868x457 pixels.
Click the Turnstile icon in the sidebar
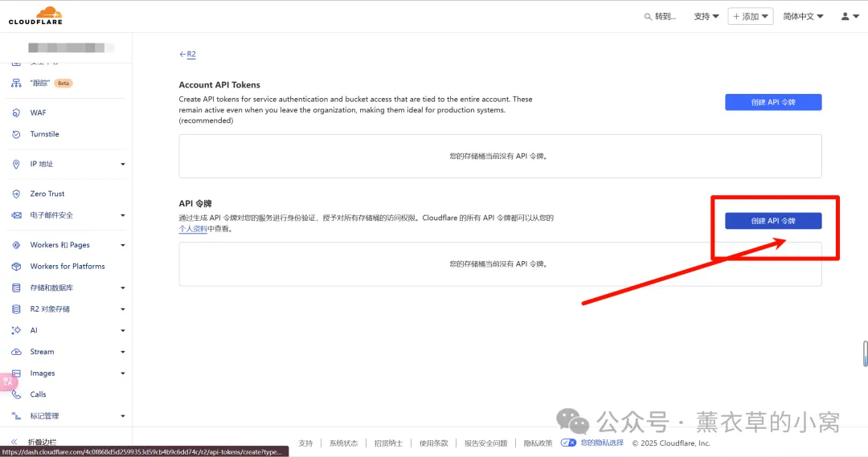point(16,134)
